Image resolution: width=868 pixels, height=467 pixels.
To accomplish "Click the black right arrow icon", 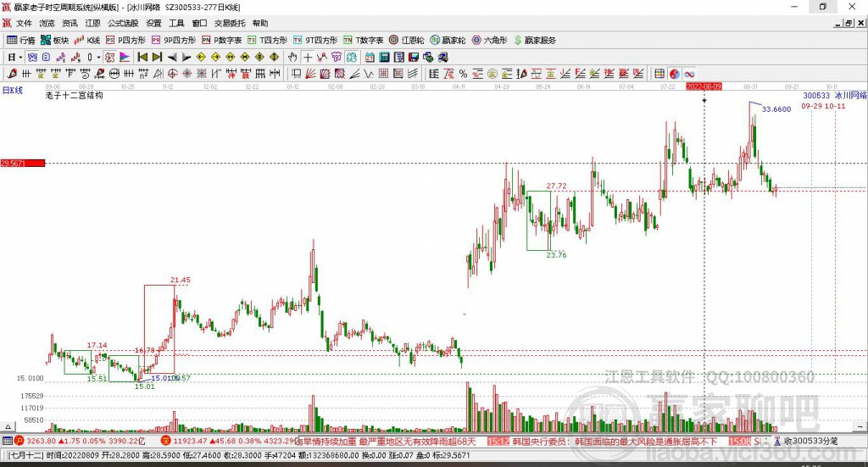I will coord(186,57).
